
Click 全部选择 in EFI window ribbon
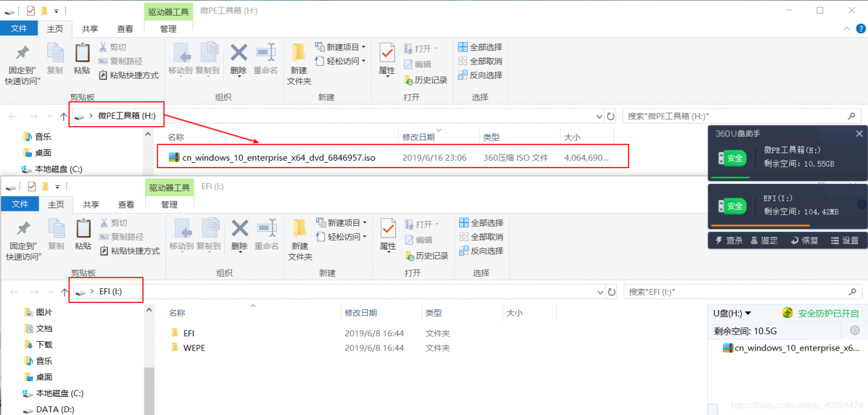pos(481,222)
